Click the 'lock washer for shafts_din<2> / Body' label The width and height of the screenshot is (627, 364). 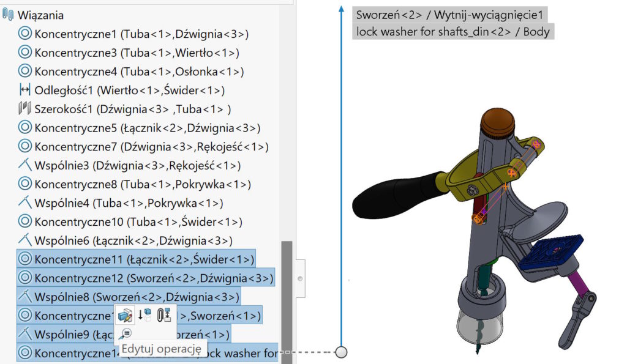[452, 31]
